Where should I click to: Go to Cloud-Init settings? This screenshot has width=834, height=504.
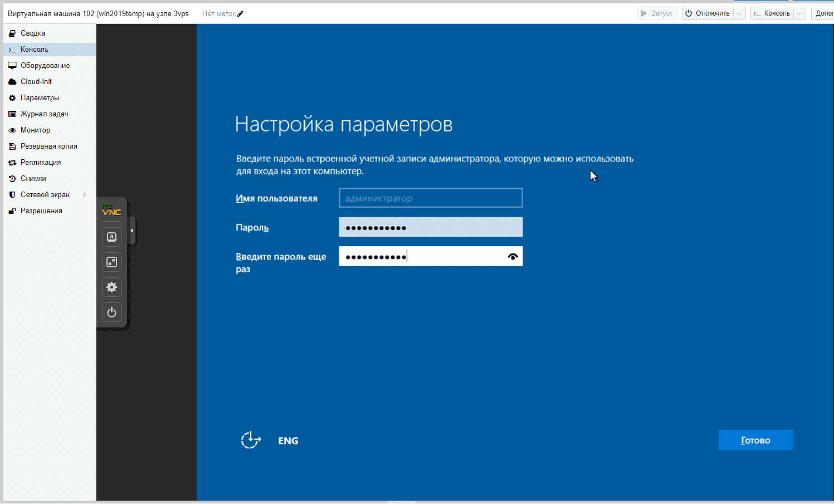coord(50,82)
